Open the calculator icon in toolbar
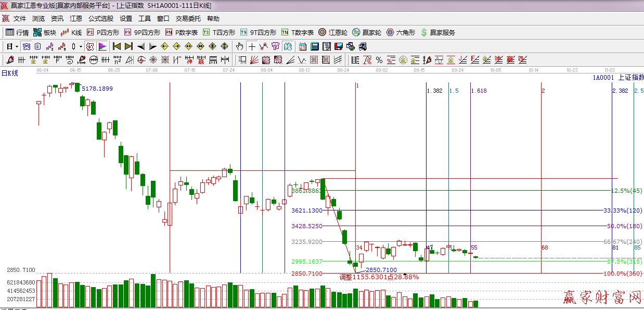The width and height of the screenshot is (644, 310). click(314, 46)
